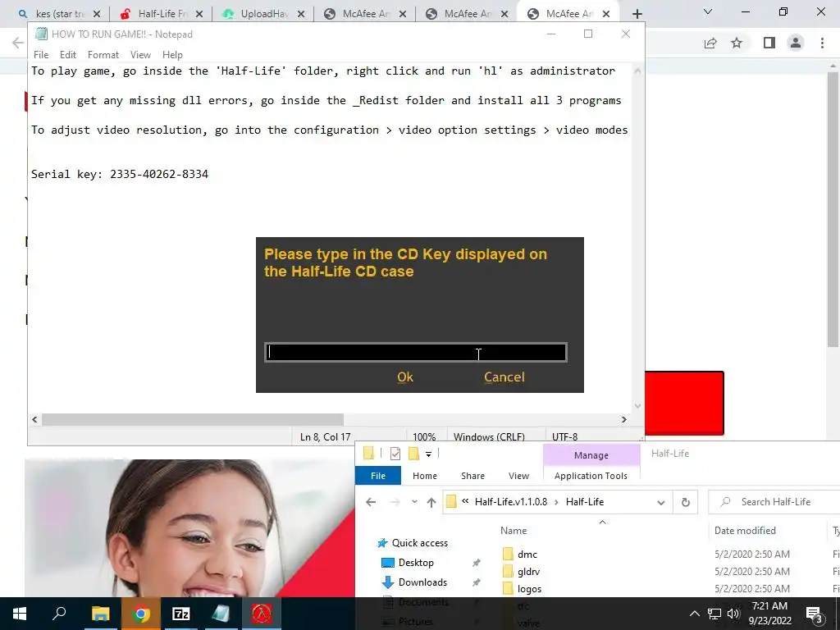Bookmark this page with star icon
Viewport: 840px width, 630px height.
tap(737, 43)
